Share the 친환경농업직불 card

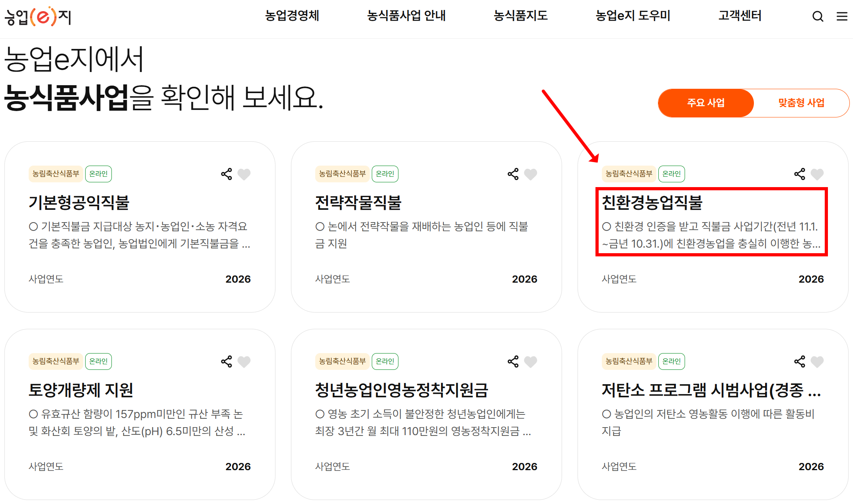tap(800, 174)
